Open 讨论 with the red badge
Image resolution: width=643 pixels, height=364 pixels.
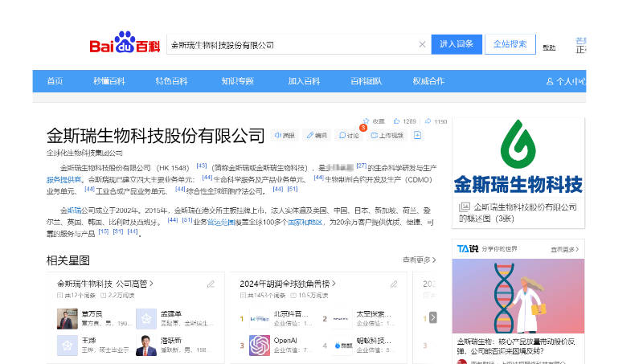[349, 135]
